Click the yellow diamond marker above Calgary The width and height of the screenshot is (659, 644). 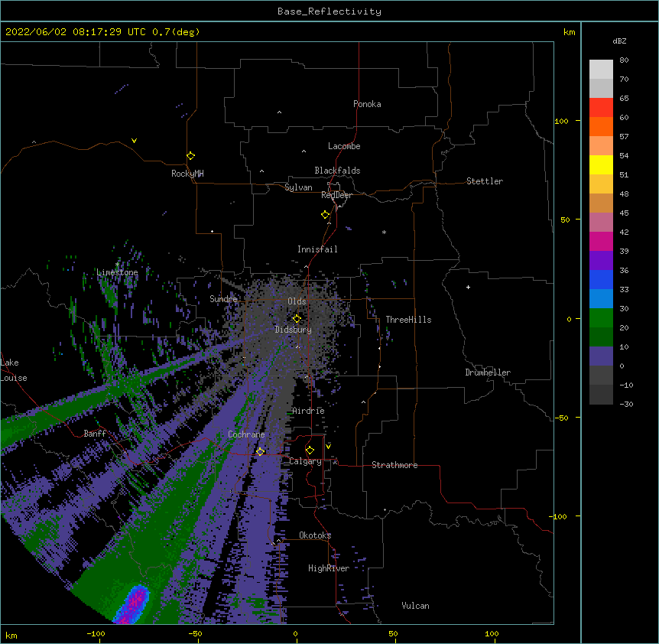click(310, 450)
